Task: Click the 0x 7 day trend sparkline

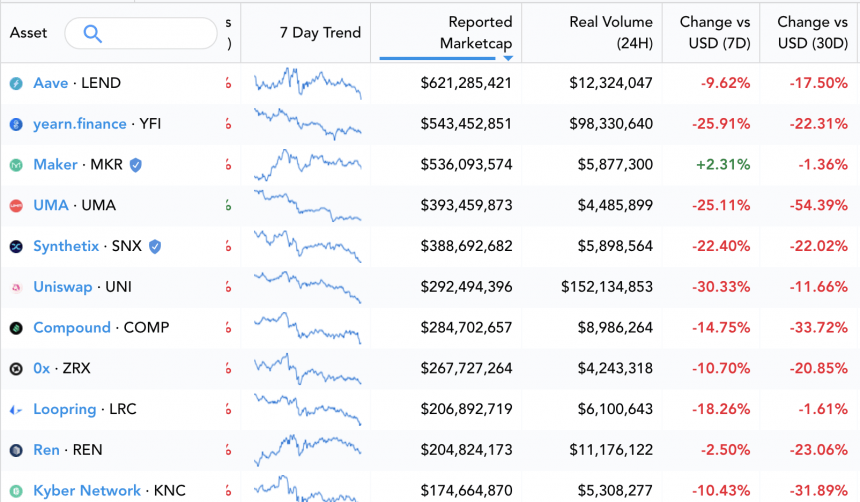Action: tap(307, 368)
